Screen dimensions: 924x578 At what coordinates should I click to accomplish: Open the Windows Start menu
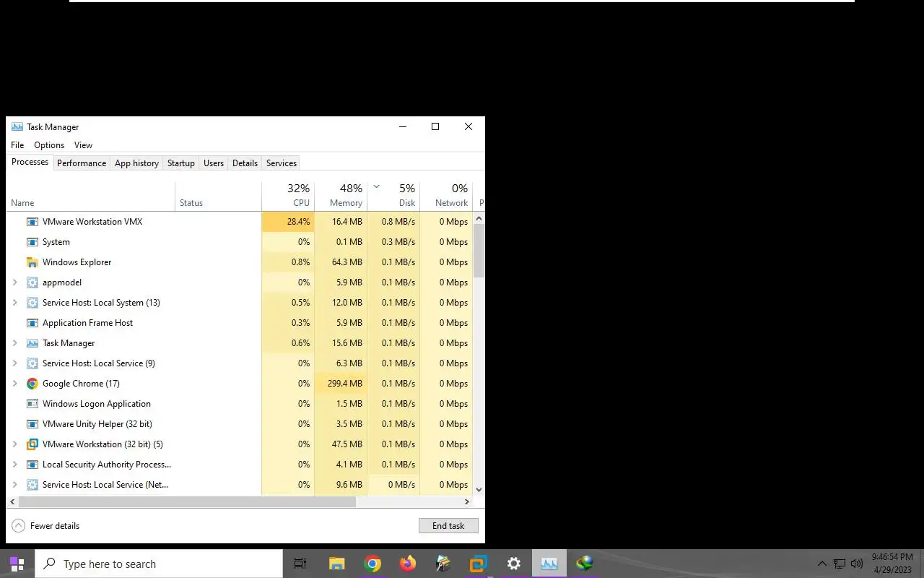click(17, 564)
